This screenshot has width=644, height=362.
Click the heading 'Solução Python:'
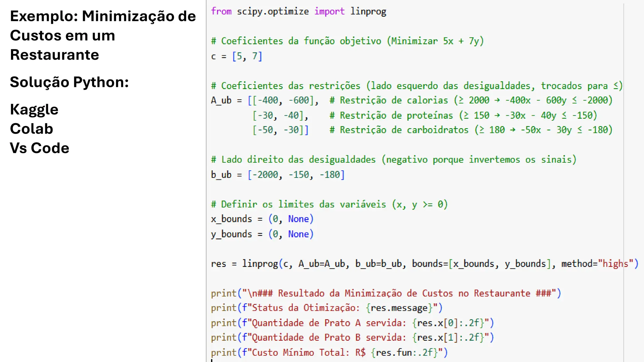pos(69,82)
